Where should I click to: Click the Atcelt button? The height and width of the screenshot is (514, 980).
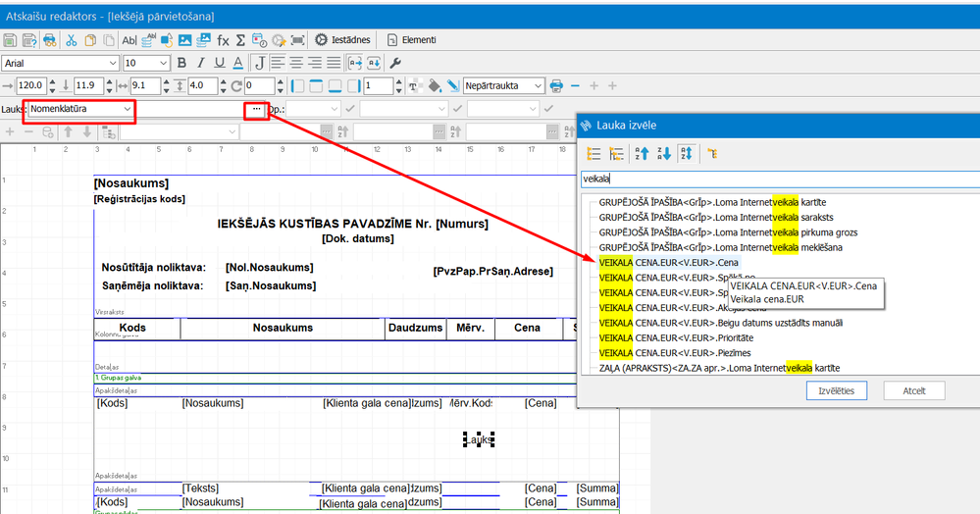[x=913, y=390]
